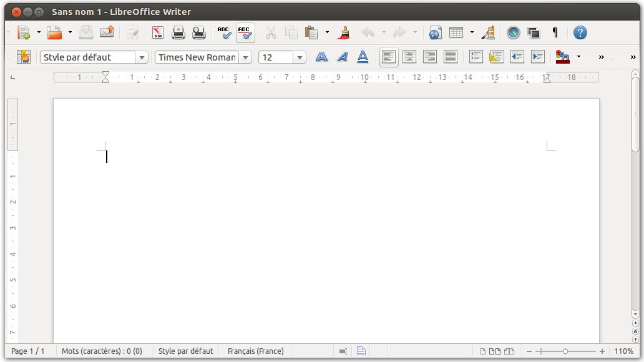The width and height of the screenshot is (644, 362).
Task: Select single-page view layout
Action: pos(483,351)
